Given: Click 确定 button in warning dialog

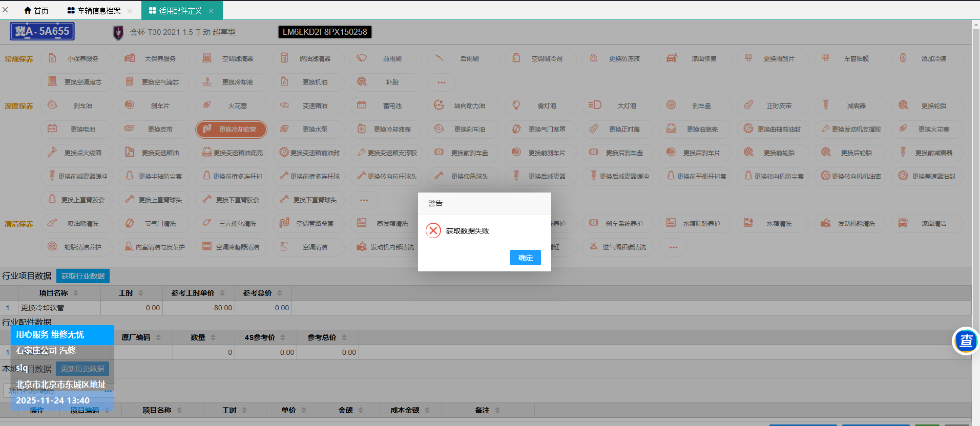Looking at the screenshot, I should pyautogui.click(x=525, y=258).
